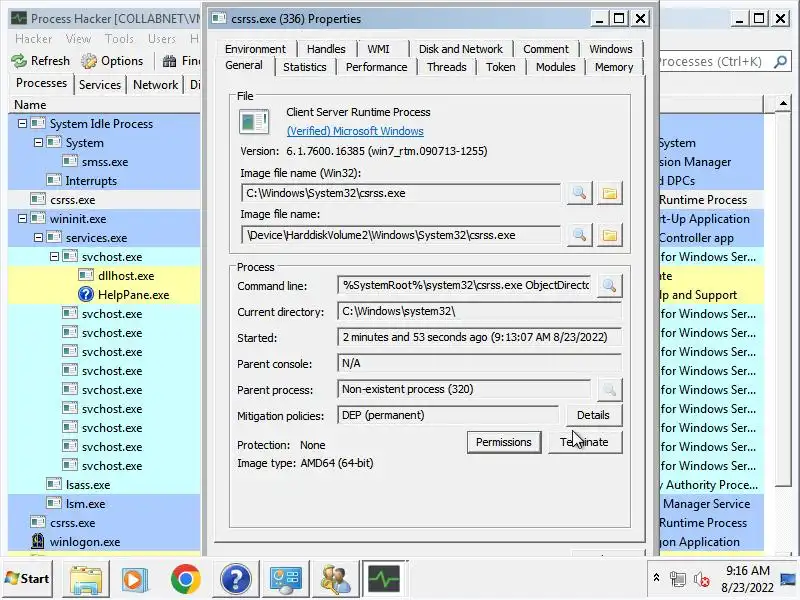The image size is (800, 600).
Task: Collapse the System Idle Process tree node
Action: pos(22,123)
